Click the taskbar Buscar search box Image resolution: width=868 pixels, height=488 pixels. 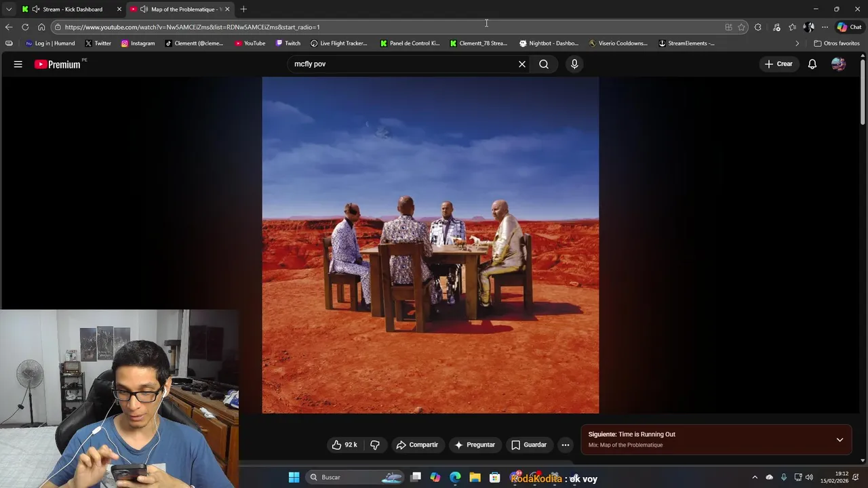coord(356,477)
